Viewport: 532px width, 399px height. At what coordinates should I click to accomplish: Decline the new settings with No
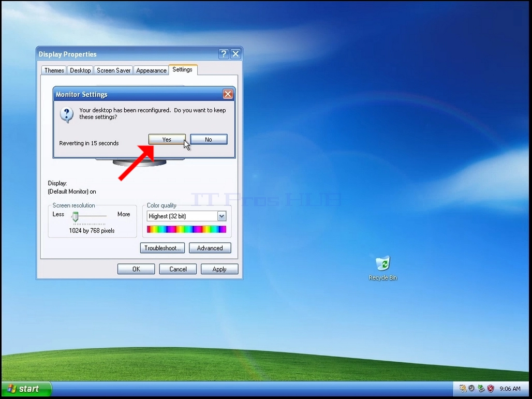(209, 139)
